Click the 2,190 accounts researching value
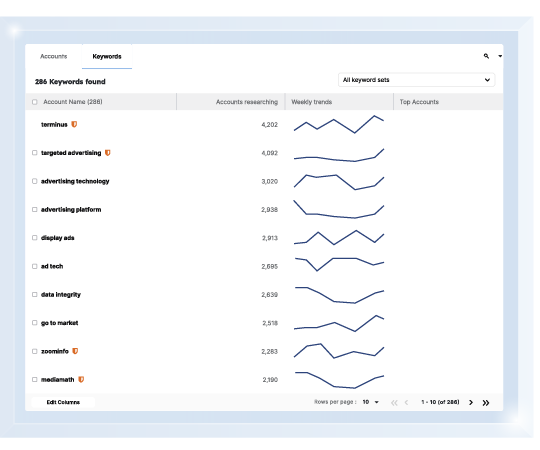 [270, 380]
